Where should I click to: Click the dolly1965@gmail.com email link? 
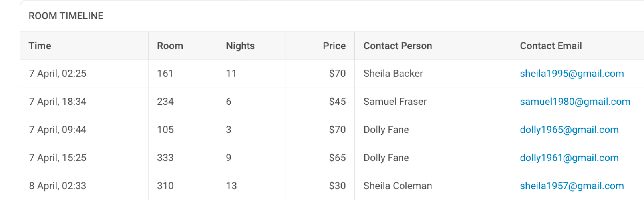569,130
